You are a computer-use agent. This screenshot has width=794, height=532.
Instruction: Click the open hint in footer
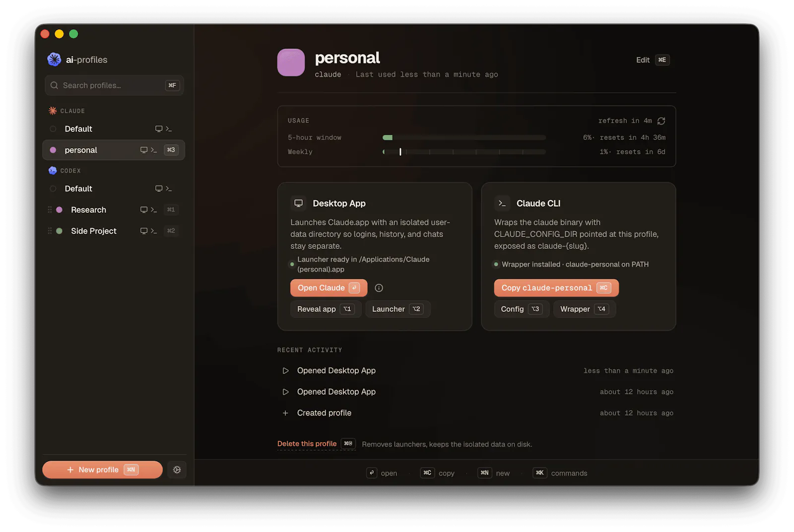pos(382,473)
